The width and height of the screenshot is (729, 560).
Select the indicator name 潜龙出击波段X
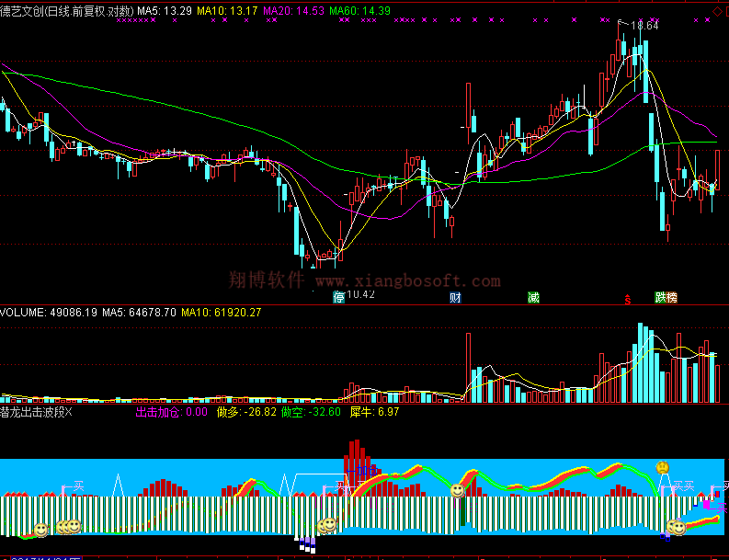36,412
